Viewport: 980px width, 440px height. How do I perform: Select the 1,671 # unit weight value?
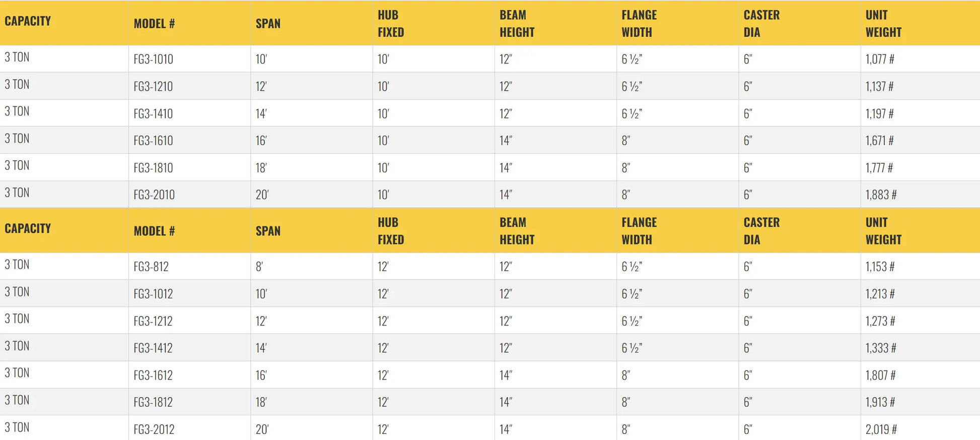879,141
